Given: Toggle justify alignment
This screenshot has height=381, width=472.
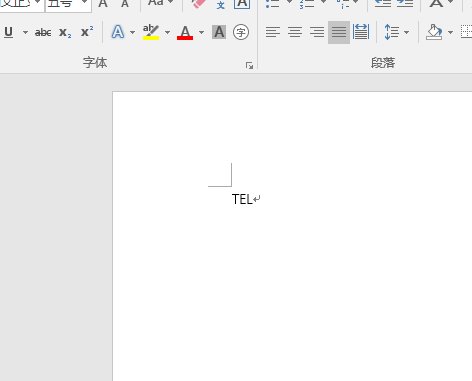Looking at the screenshot, I should coord(339,32).
